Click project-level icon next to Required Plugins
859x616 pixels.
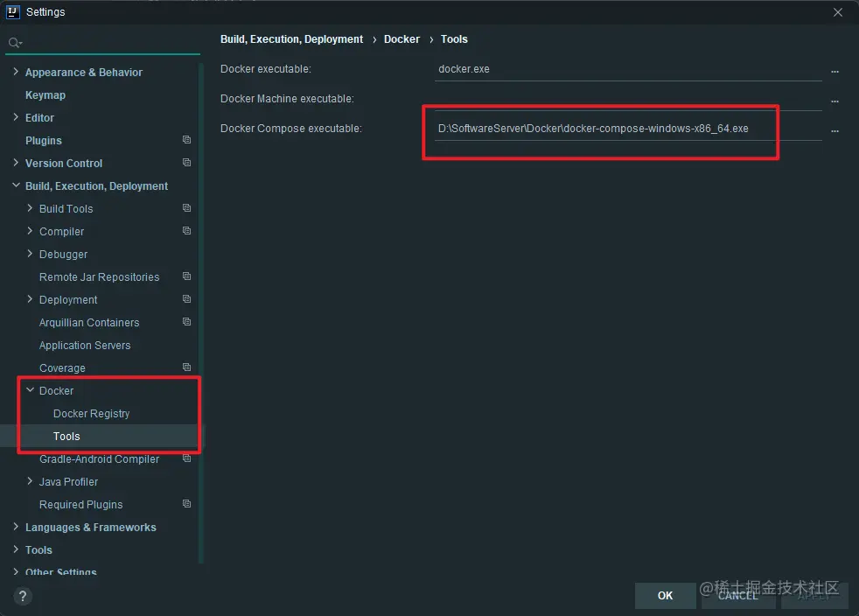(187, 504)
